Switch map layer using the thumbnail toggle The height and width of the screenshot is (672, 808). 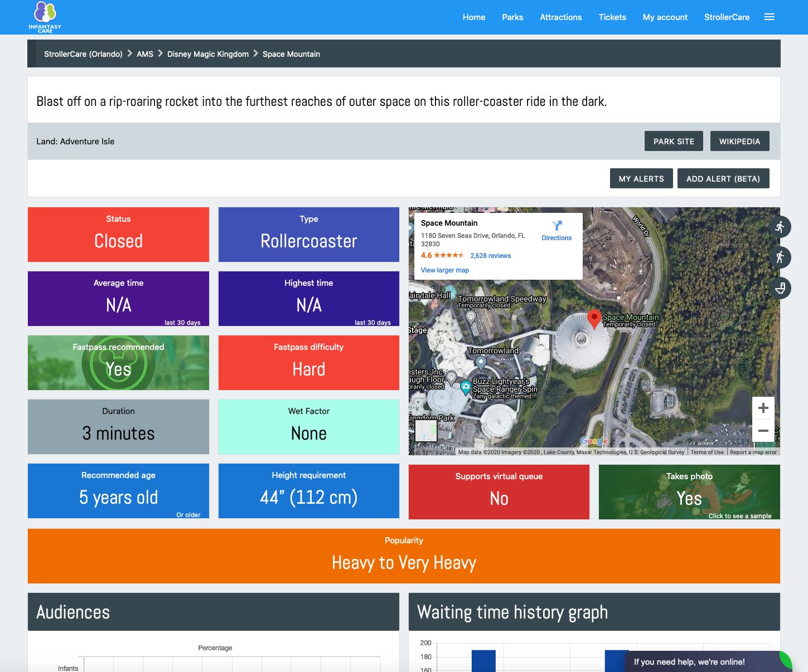(426, 431)
